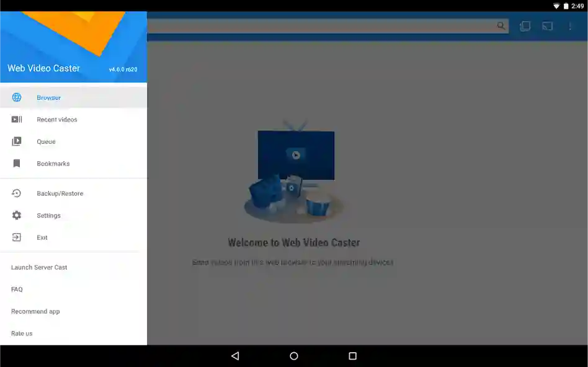The image size is (588, 367).
Task: Choose Launch Server Cast
Action: coord(39,267)
